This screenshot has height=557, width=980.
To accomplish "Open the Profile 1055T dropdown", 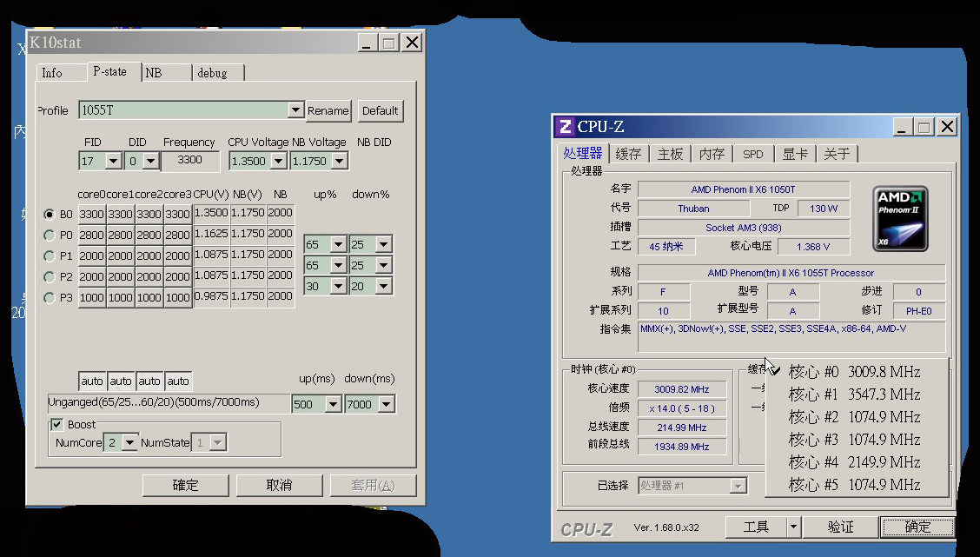I will tap(295, 110).
